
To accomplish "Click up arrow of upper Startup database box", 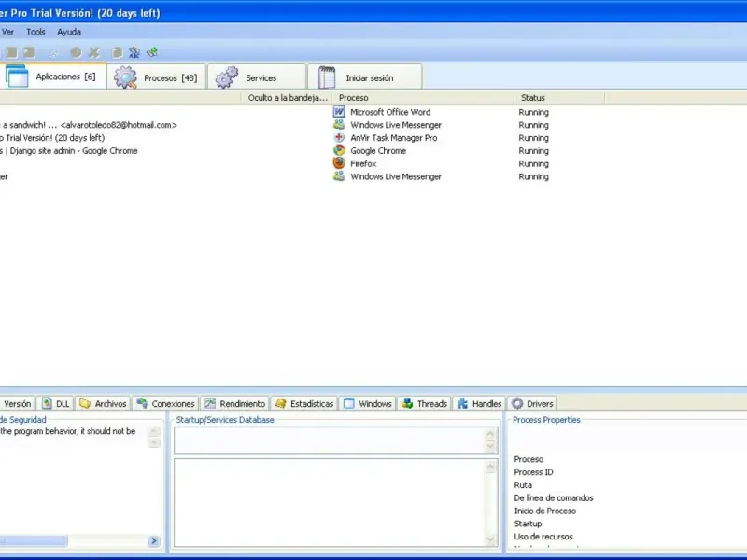I will click(x=490, y=434).
